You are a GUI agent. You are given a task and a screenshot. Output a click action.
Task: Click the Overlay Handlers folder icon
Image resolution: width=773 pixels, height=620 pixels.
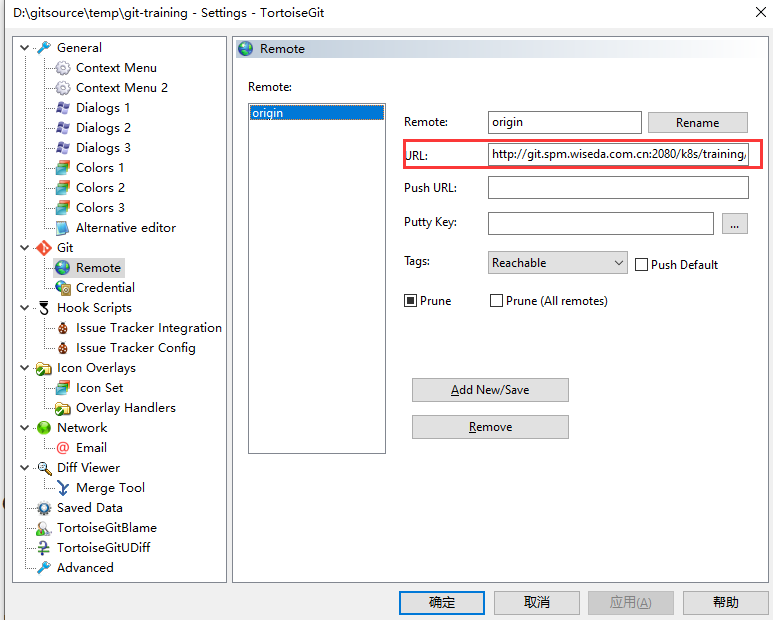pos(63,408)
